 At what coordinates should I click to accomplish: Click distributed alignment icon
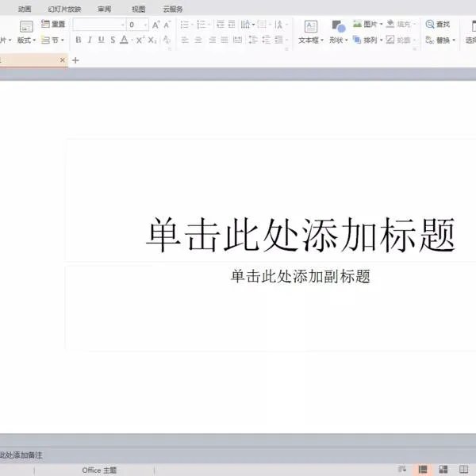[237, 40]
